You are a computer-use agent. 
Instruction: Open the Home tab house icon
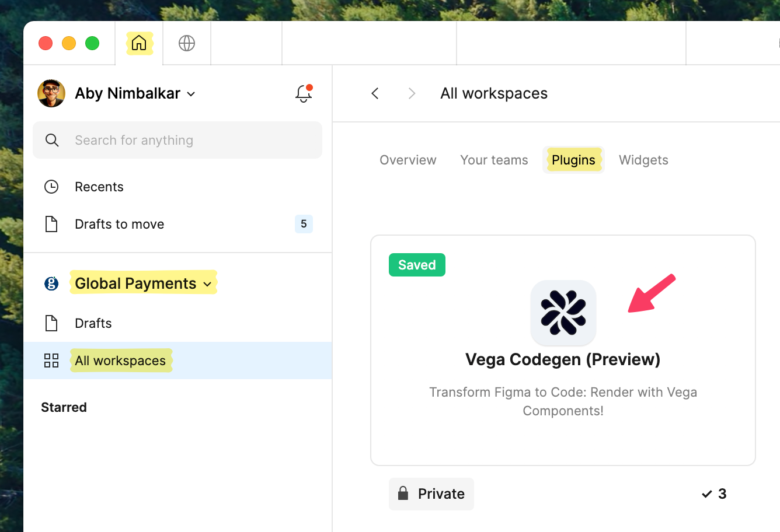point(139,43)
